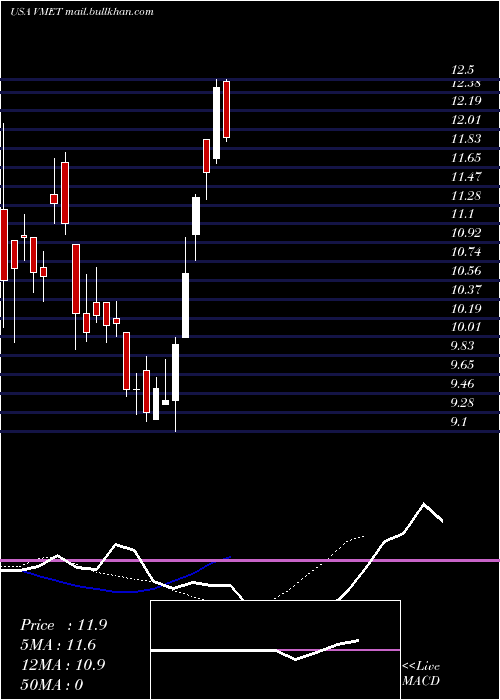The image size is (500, 700).
Task: Click the Live MACD inset chart box
Action: (275, 650)
